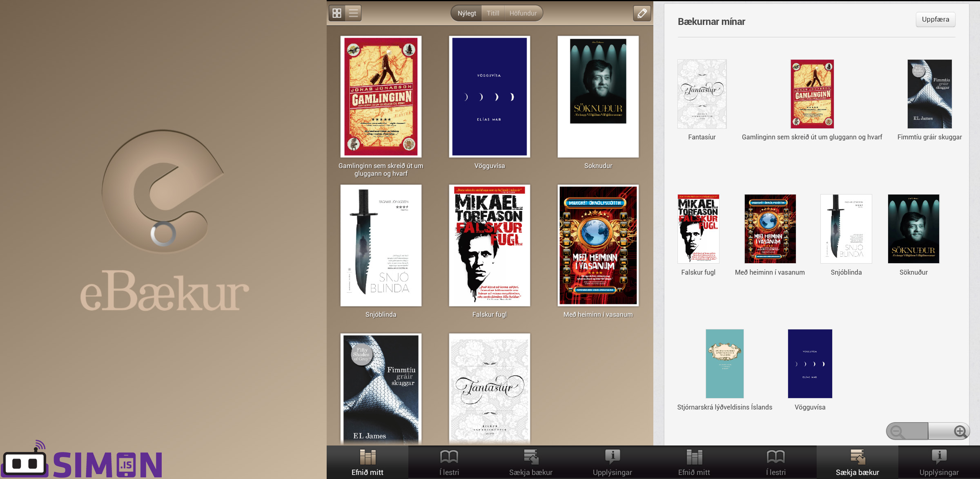
Task: Sort books by Titill
Action: pos(493,13)
